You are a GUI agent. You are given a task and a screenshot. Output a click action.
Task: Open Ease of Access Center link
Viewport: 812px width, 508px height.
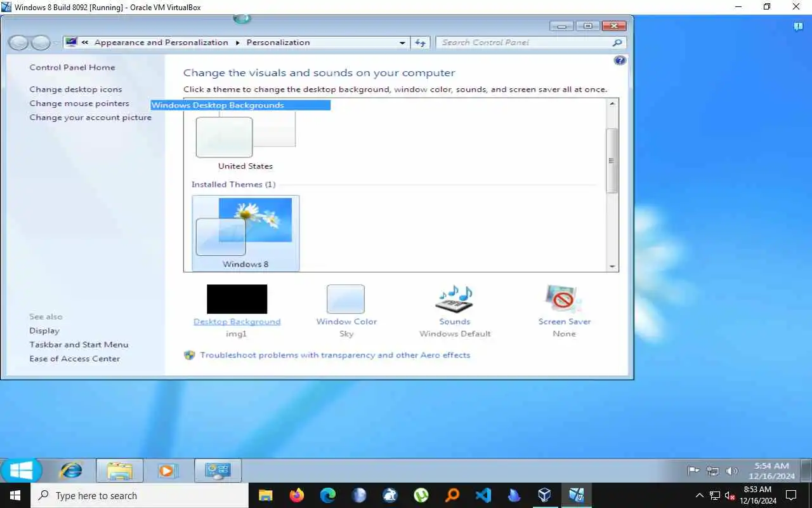(74, 359)
